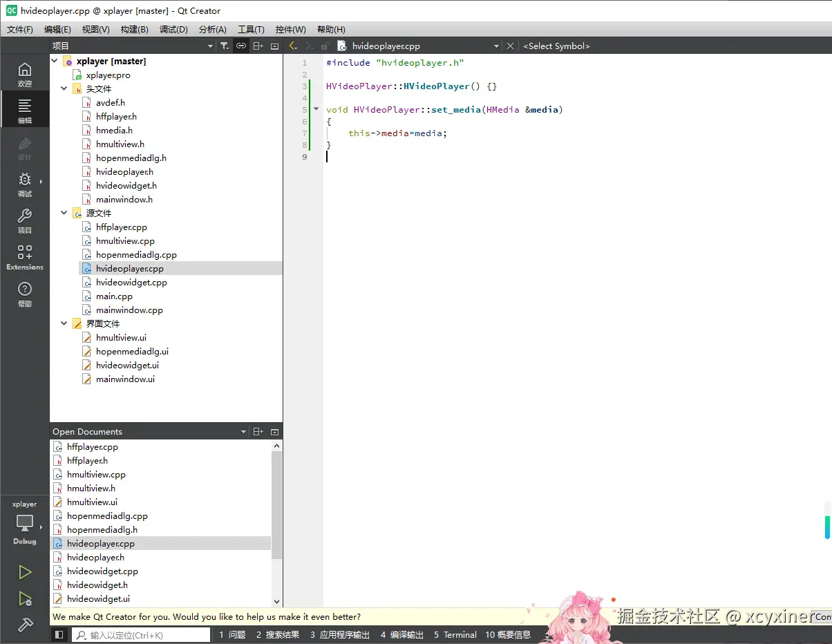Screen dimensions: 832x644
Task: Open the 构建(B) menu
Action: pyautogui.click(x=134, y=29)
